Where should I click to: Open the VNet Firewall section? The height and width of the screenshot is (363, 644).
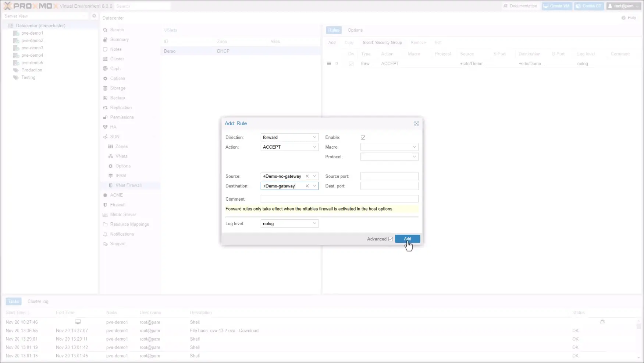pyautogui.click(x=129, y=185)
